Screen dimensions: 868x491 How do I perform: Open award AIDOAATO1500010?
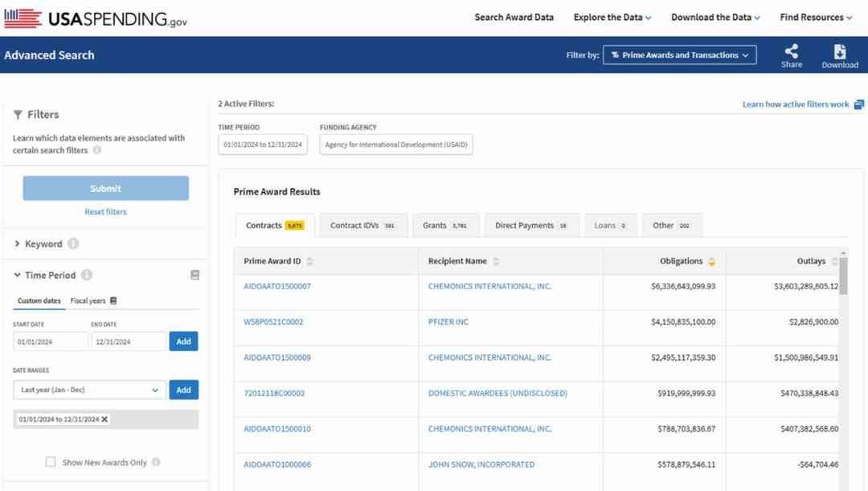point(276,428)
